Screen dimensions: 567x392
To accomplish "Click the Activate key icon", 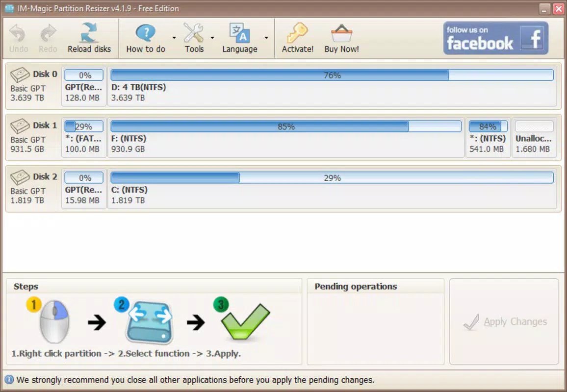I will tap(297, 33).
